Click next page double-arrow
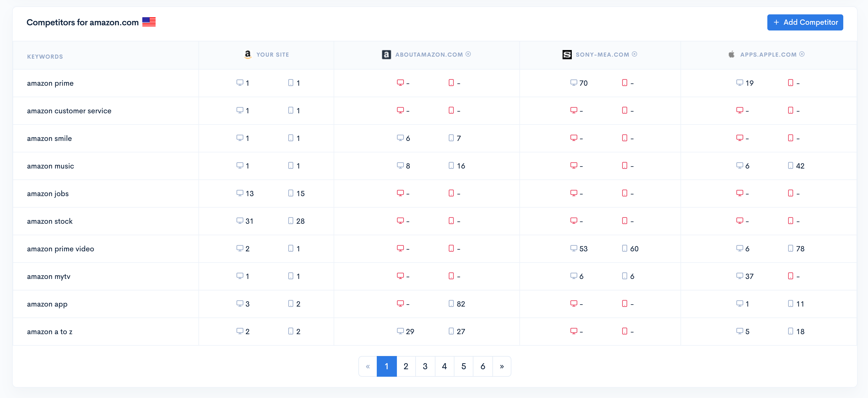This screenshot has height=398, width=868. pos(502,366)
